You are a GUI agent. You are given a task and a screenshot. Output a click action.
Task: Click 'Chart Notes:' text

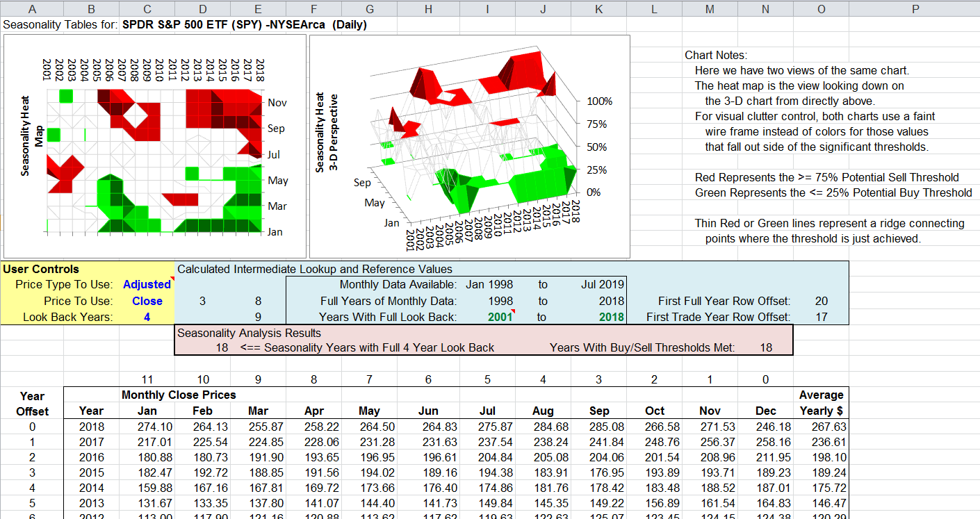click(x=716, y=55)
